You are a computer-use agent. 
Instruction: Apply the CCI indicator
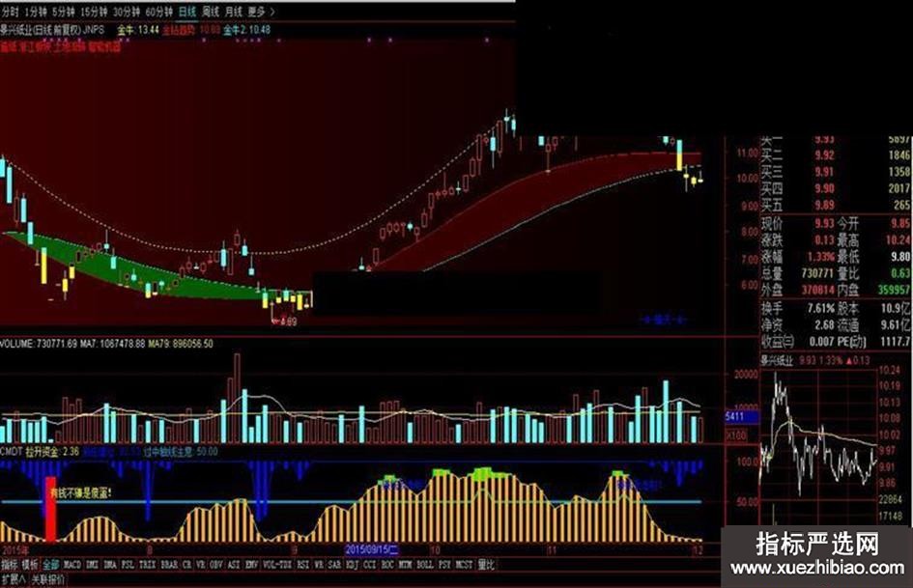370,565
